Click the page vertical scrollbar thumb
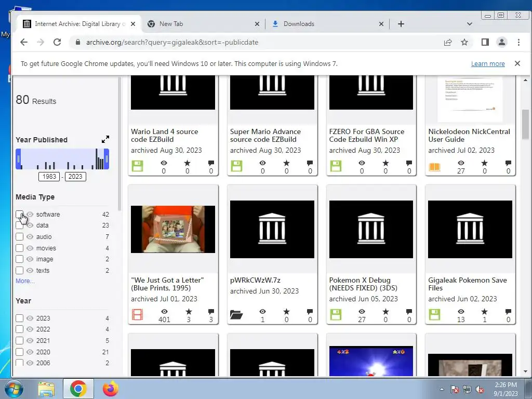This screenshot has height=399, width=532. (x=525, y=124)
